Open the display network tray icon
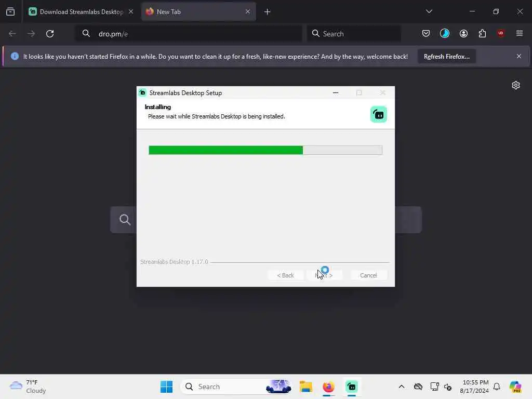The height and width of the screenshot is (399, 532). pyautogui.click(x=434, y=387)
